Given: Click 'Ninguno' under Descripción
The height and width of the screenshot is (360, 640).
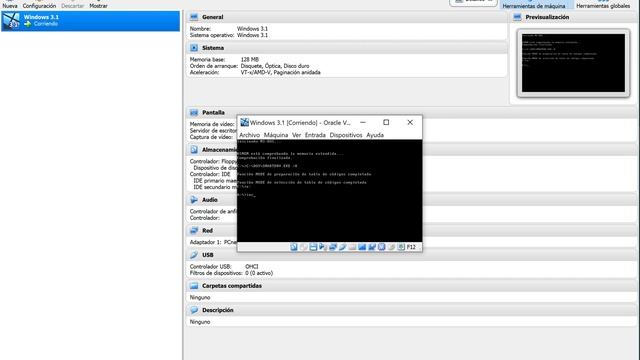Looking at the screenshot, I should coord(200,322).
